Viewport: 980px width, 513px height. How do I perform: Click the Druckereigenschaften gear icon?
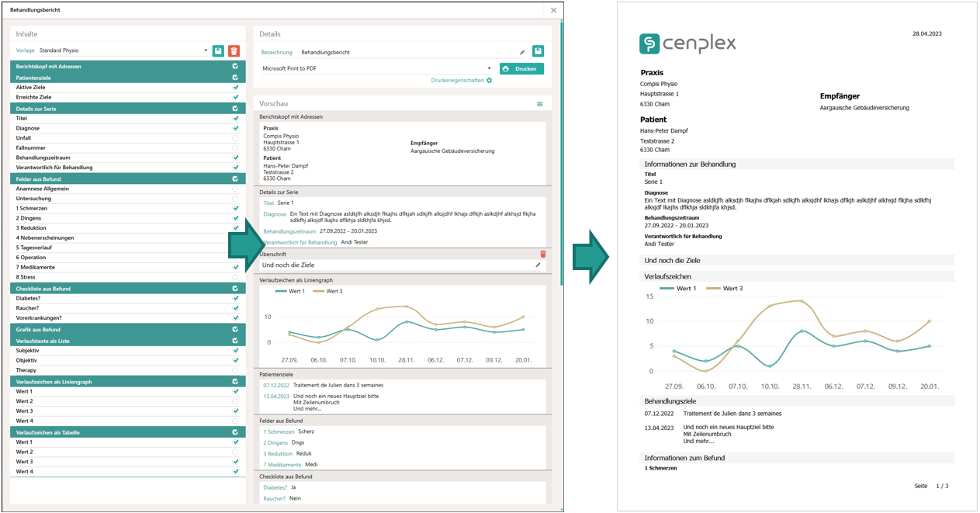tap(489, 80)
